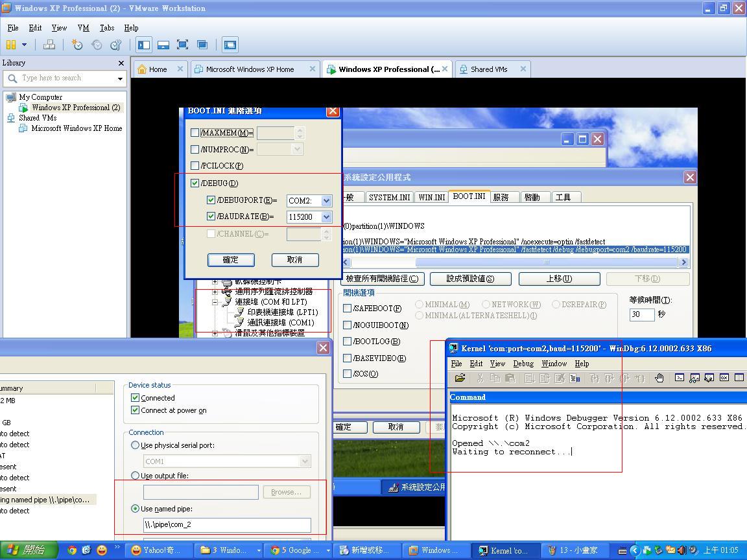Screen dimensions: 747x560
Task: Click the Start button on taskbar
Action: click(x=28, y=550)
